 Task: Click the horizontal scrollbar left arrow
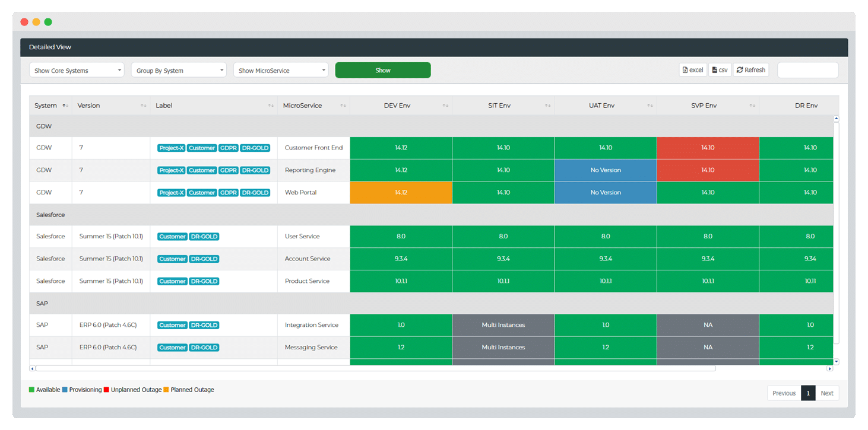pyautogui.click(x=32, y=368)
